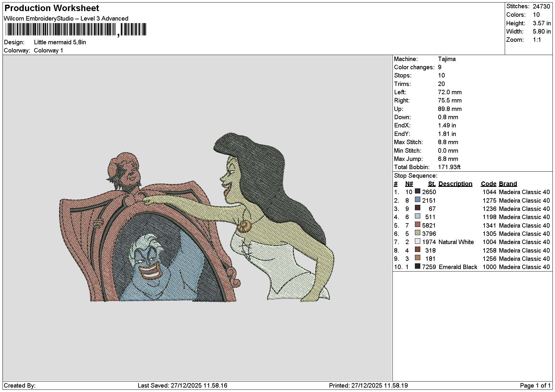Click the color swatch for stop 1

[x=417, y=191]
